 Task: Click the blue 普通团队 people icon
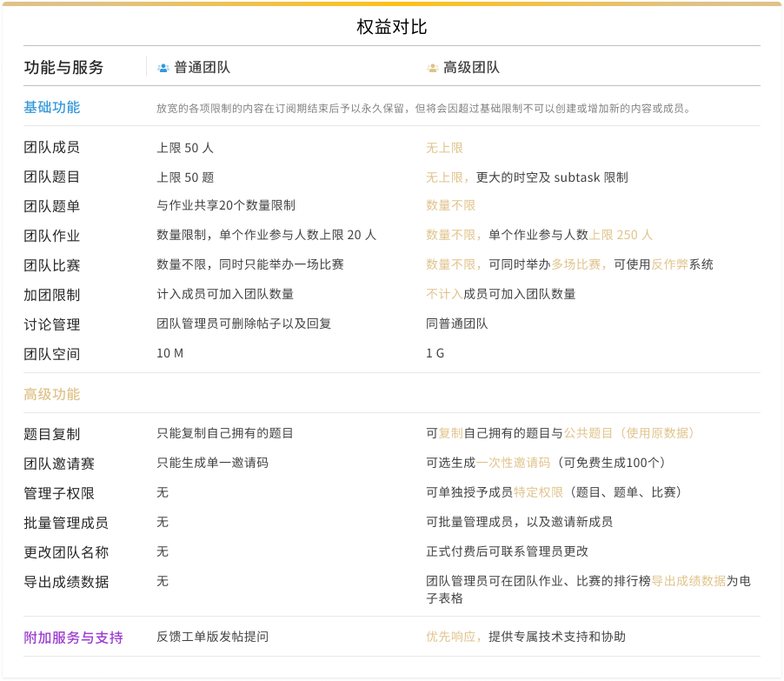[163, 68]
